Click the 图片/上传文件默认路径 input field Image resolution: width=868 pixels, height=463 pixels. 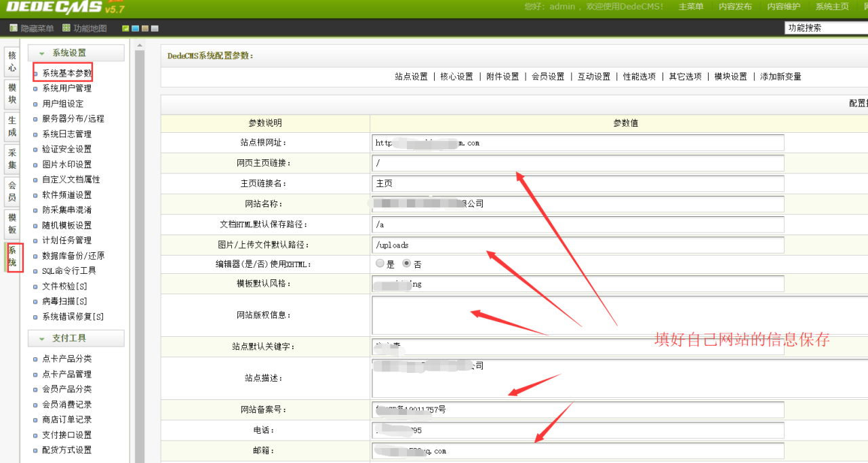coord(578,244)
